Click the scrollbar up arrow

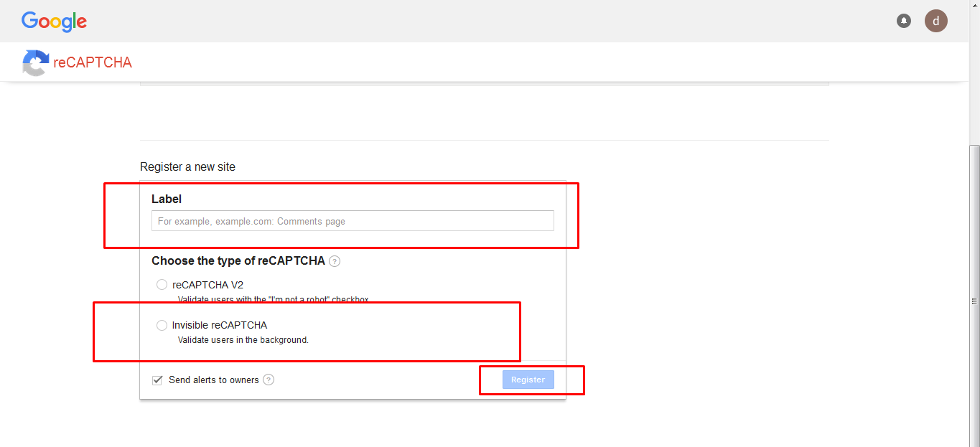click(975, 4)
